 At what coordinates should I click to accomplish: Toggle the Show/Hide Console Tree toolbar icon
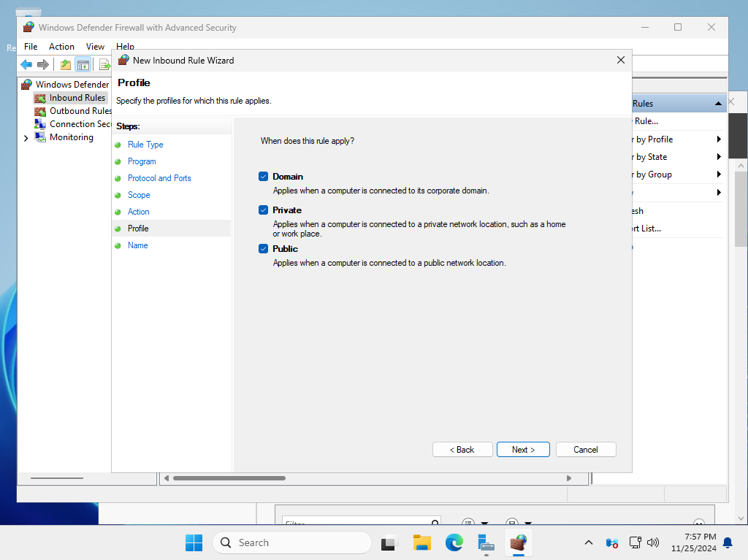click(x=83, y=64)
